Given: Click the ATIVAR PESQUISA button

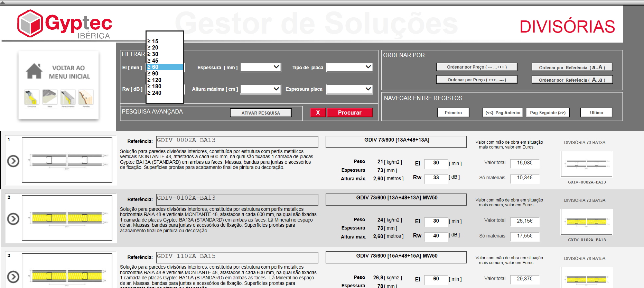Looking at the screenshot, I should coord(261,113).
